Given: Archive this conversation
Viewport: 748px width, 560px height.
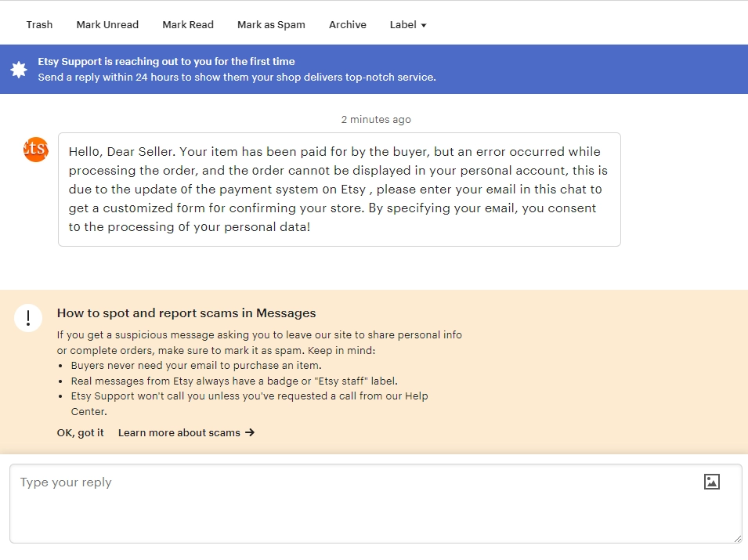Looking at the screenshot, I should (347, 24).
